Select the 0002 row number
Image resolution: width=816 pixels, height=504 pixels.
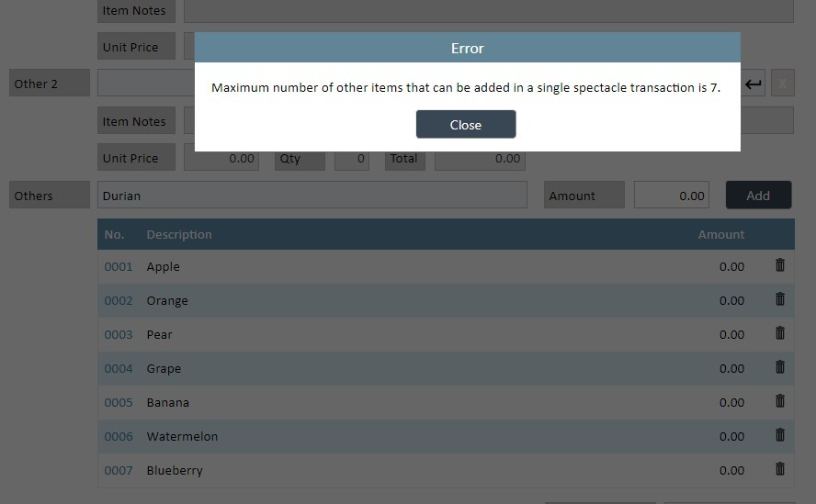tap(119, 300)
